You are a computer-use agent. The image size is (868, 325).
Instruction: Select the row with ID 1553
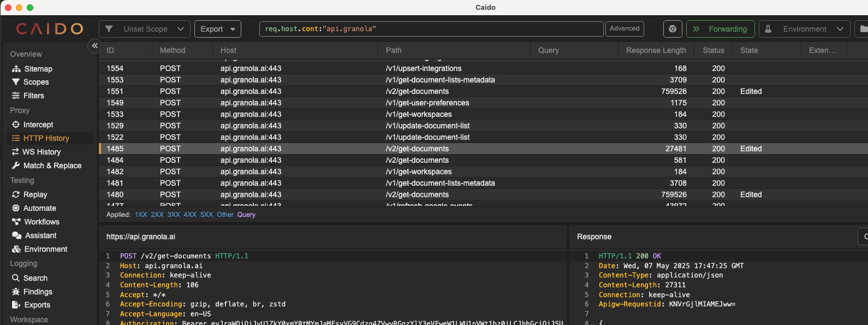pyautogui.click(x=483, y=80)
